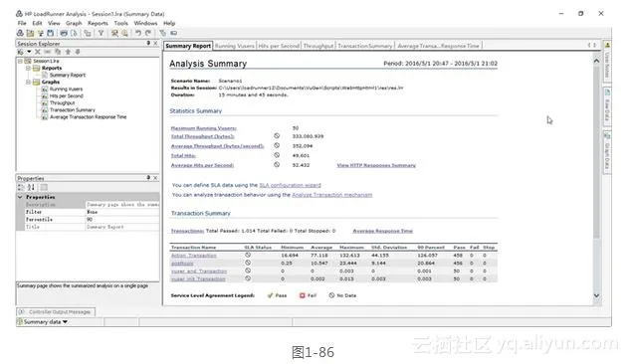Collapse the Reports tree folder
Image resolution: width=629 pixels, height=364 pixels.
pyautogui.click(x=29, y=69)
